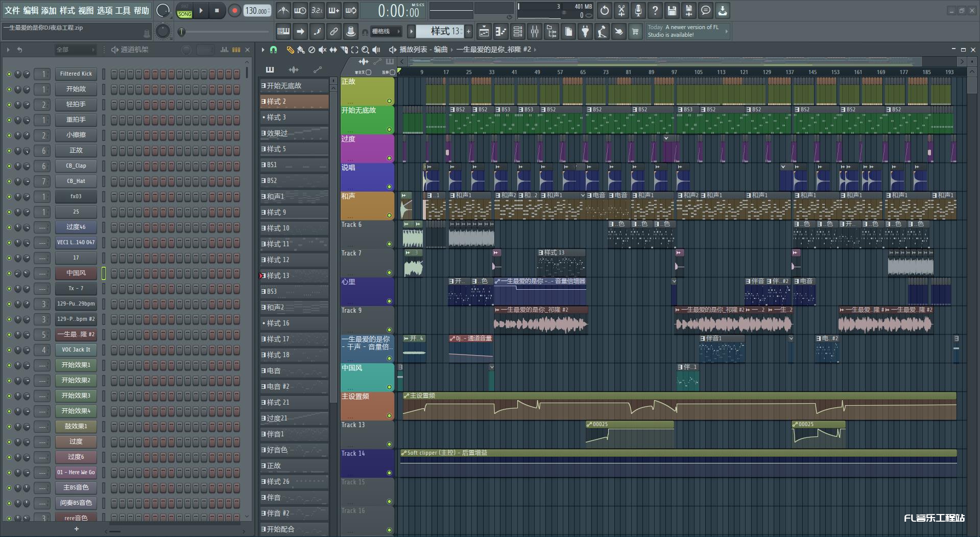Enable the countdown before recording icon

pyautogui.click(x=317, y=10)
